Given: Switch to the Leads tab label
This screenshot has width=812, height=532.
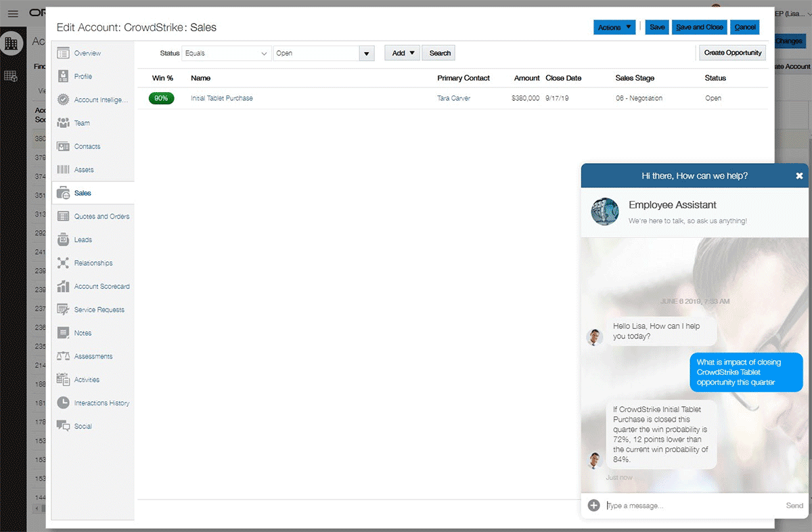Looking at the screenshot, I should pyautogui.click(x=83, y=240).
